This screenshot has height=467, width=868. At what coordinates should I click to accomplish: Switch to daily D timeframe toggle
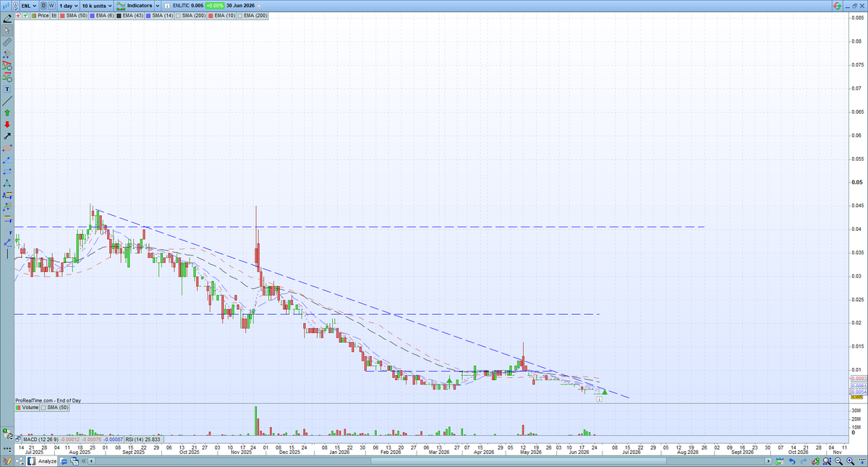pos(43,5)
